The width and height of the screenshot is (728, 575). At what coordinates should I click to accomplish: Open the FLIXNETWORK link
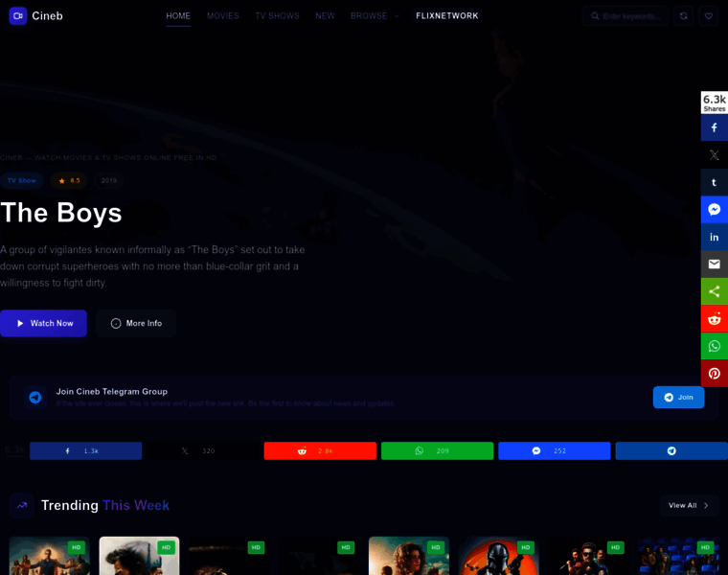click(446, 15)
